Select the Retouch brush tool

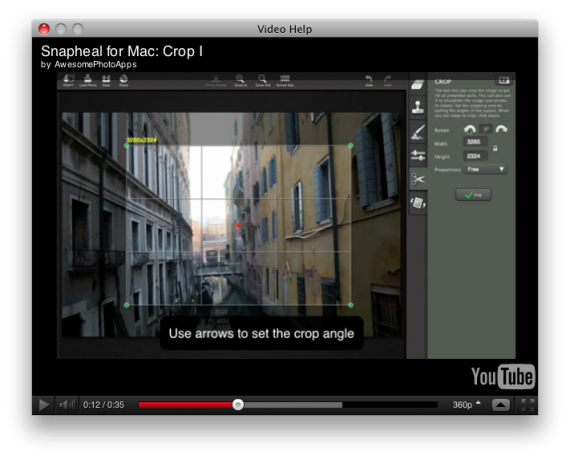coord(418,132)
